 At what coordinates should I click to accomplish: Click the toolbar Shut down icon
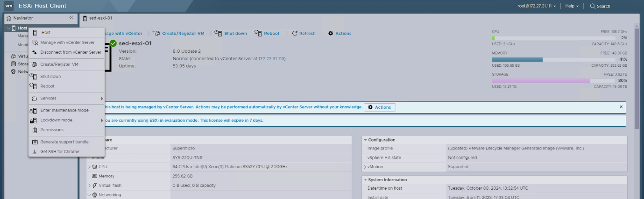coord(218,33)
